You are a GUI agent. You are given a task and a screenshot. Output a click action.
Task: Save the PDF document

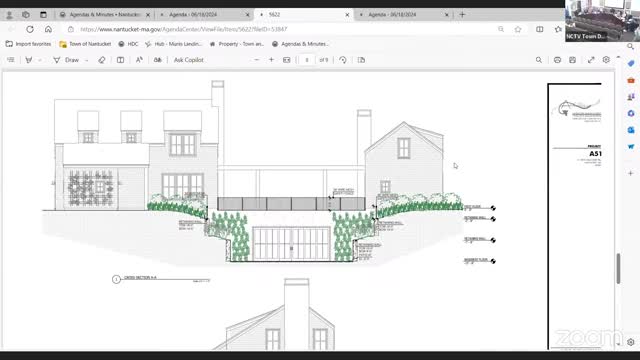[x=572, y=60]
